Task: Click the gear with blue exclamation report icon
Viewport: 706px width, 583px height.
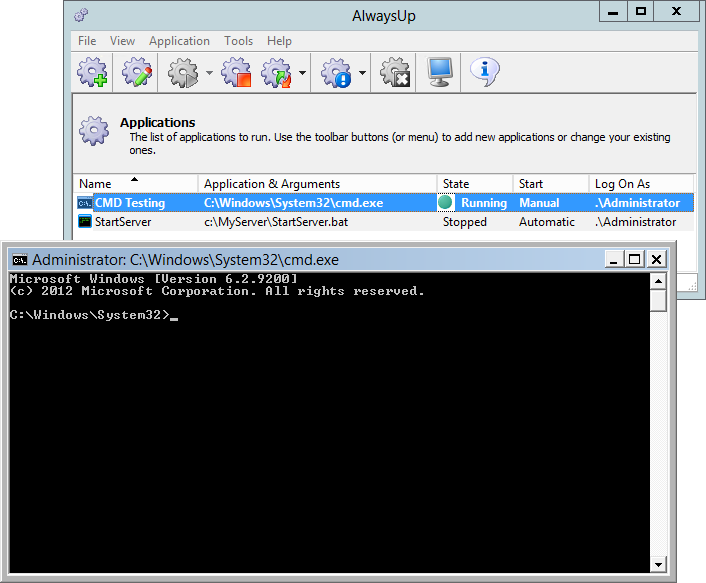Action: (336, 72)
